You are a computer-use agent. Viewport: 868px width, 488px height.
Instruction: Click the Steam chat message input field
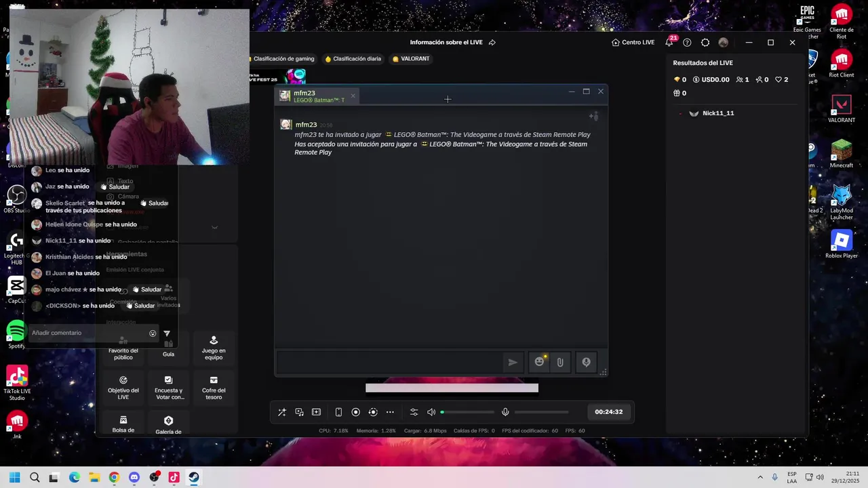(x=391, y=362)
